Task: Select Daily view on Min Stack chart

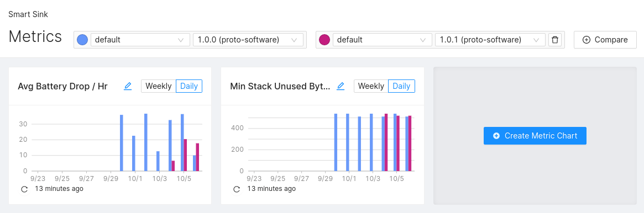Action: pos(401,86)
